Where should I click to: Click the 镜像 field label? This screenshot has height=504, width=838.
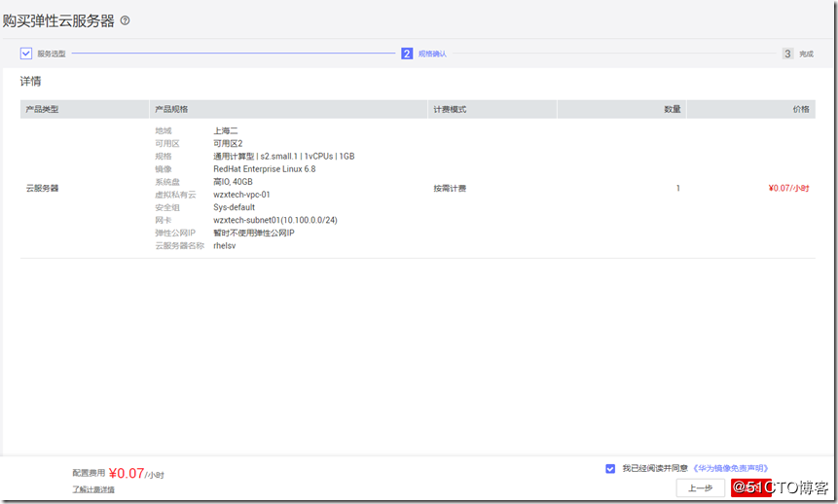164,169
